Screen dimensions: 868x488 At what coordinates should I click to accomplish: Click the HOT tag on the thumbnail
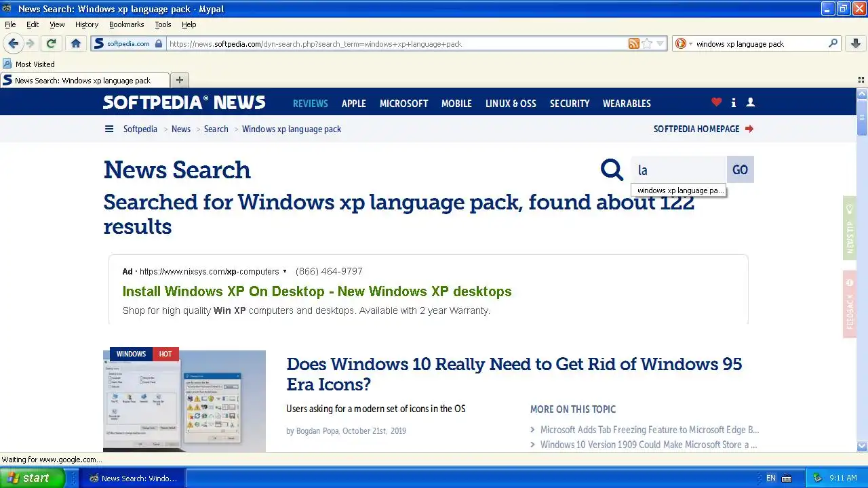[x=165, y=354]
